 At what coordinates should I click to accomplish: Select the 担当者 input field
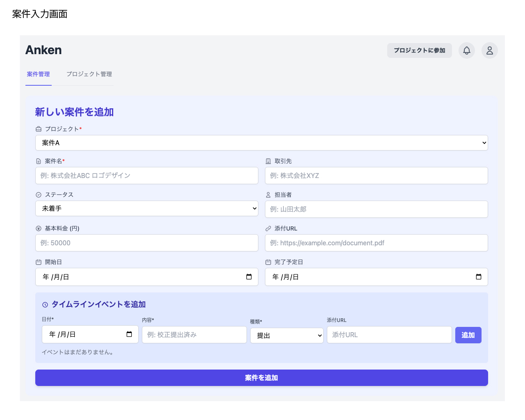coord(376,209)
